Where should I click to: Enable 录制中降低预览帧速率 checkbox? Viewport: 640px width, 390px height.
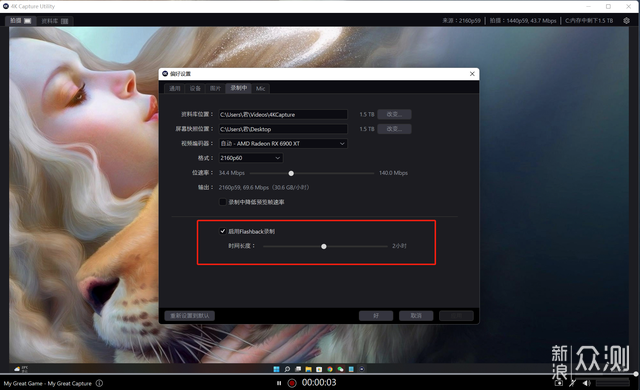pyautogui.click(x=222, y=202)
